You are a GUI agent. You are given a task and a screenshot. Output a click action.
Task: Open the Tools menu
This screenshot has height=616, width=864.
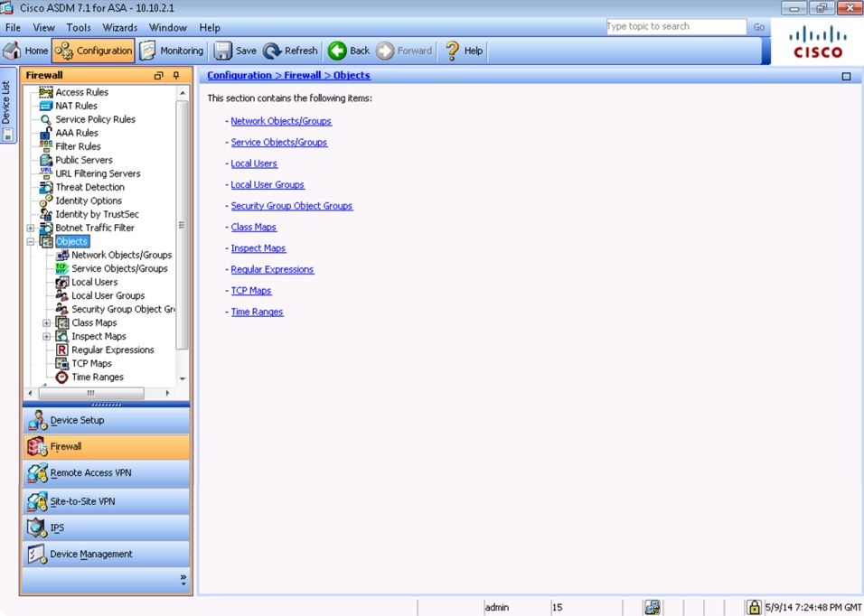[x=79, y=28]
